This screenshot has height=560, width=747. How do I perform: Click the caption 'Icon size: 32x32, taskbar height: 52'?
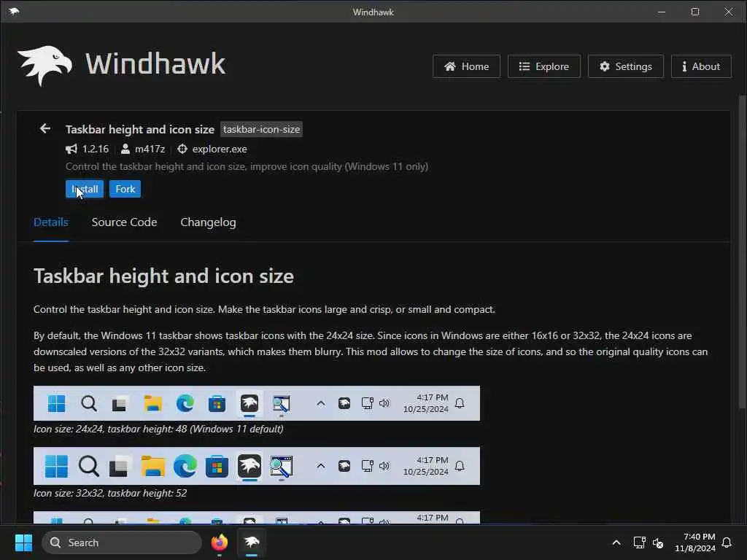pos(110,494)
